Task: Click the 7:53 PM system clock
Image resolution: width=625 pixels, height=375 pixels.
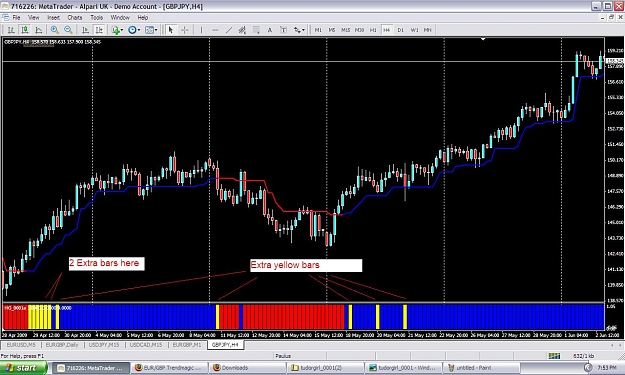Action: click(606, 368)
